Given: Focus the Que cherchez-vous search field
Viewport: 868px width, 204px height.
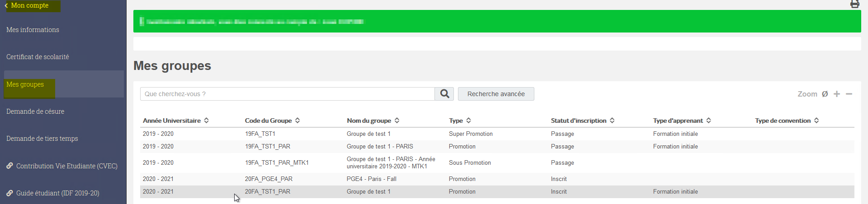Looking at the screenshot, I should (288, 94).
